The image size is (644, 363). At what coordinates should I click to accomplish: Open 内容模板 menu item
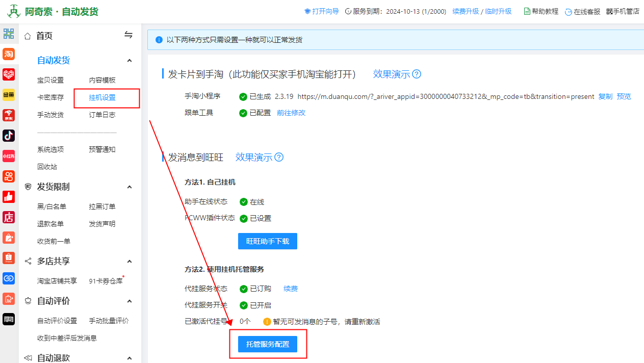[102, 80]
